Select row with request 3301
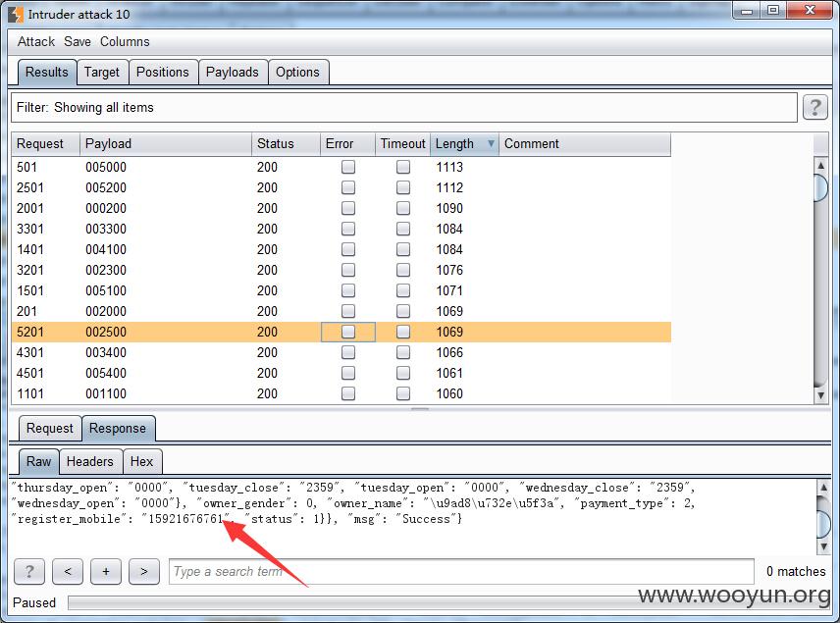The width and height of the screenshot is (840, 623). click(x=341, y=229)
